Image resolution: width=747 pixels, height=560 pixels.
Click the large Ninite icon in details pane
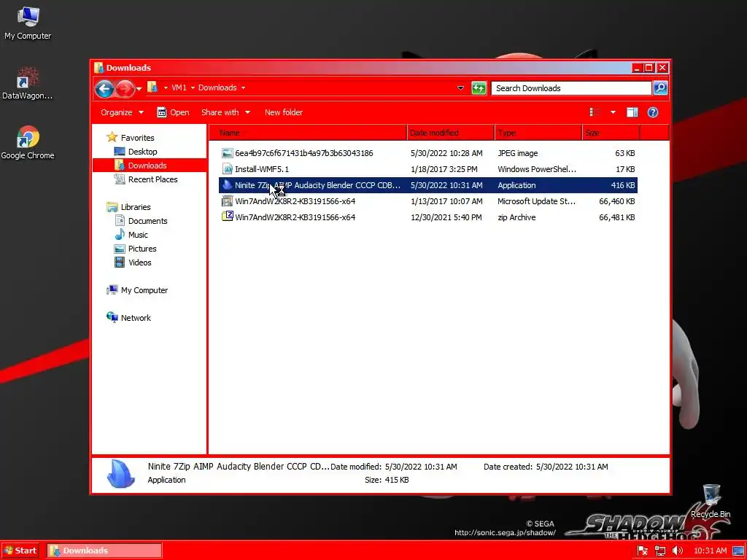pos(120,474)
